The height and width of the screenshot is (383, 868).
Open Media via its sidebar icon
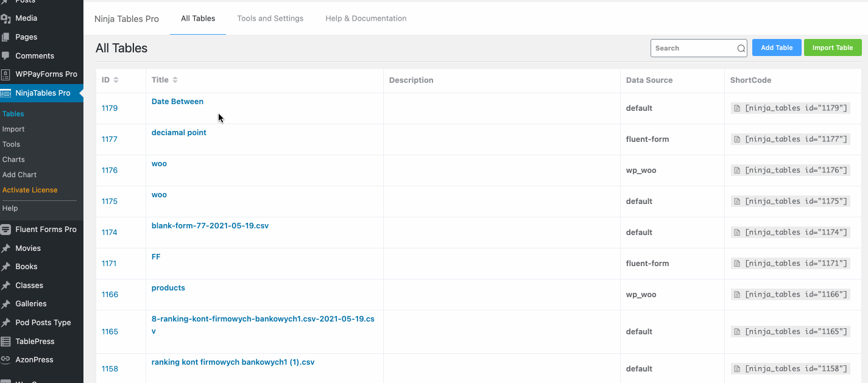point(6,18)
